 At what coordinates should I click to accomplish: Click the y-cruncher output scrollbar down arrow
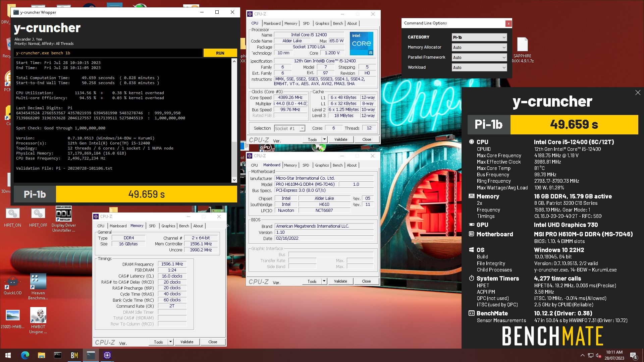coord(234,180)
